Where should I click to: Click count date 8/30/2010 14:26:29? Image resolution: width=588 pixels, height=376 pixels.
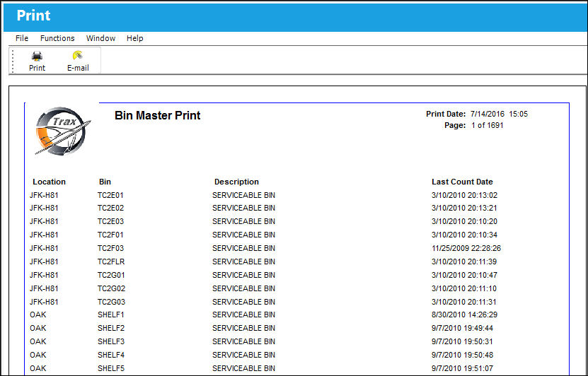pos(465,315)
